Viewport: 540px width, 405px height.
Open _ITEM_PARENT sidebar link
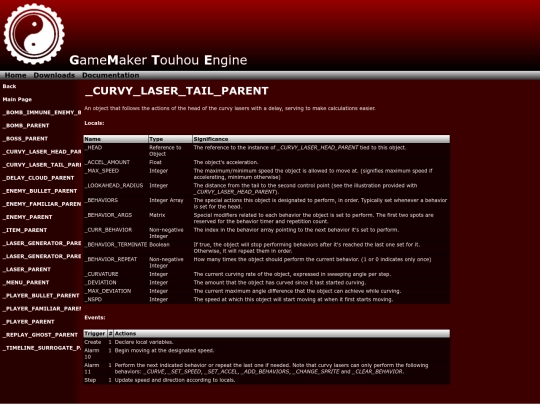tap(25, 230)
